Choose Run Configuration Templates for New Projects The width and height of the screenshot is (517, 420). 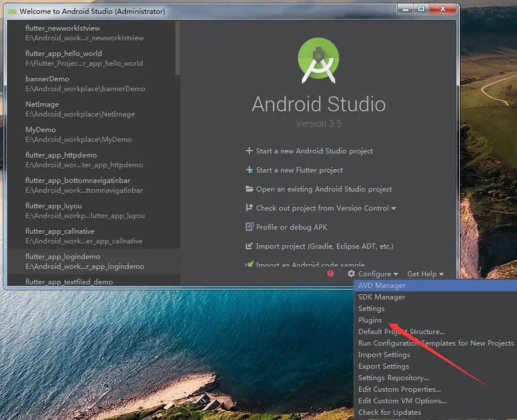point(435,343)
